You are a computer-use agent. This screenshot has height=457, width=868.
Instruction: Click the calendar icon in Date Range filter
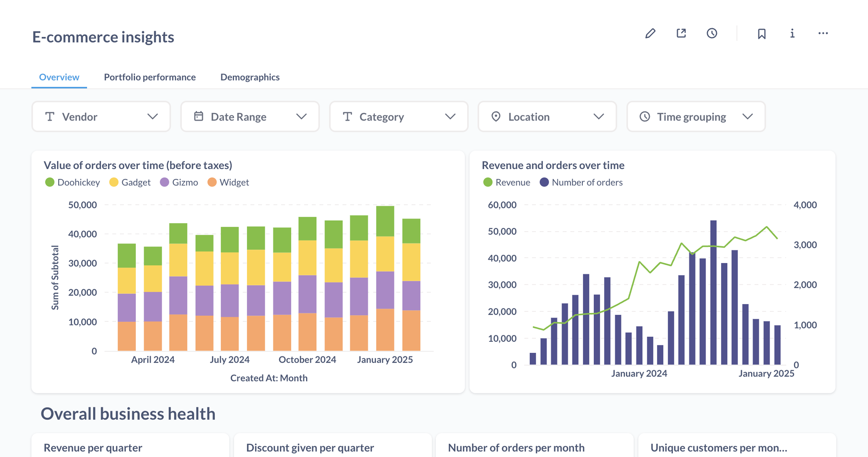[x=199, y=116]
